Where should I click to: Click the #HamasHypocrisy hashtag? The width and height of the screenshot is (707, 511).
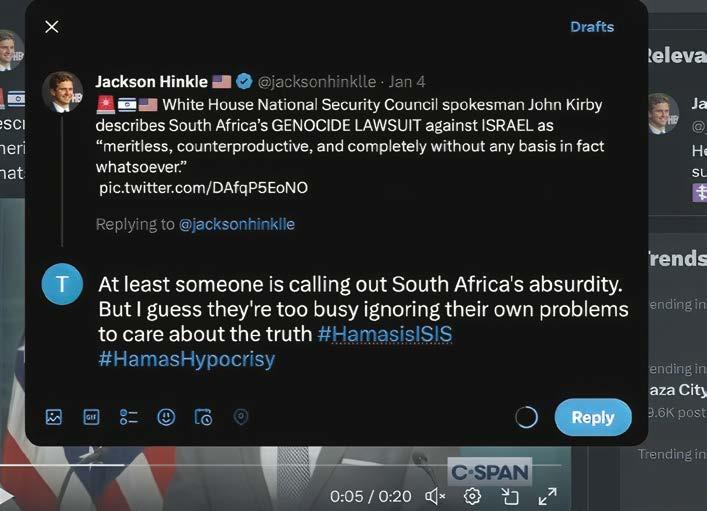tap(187, 359)
